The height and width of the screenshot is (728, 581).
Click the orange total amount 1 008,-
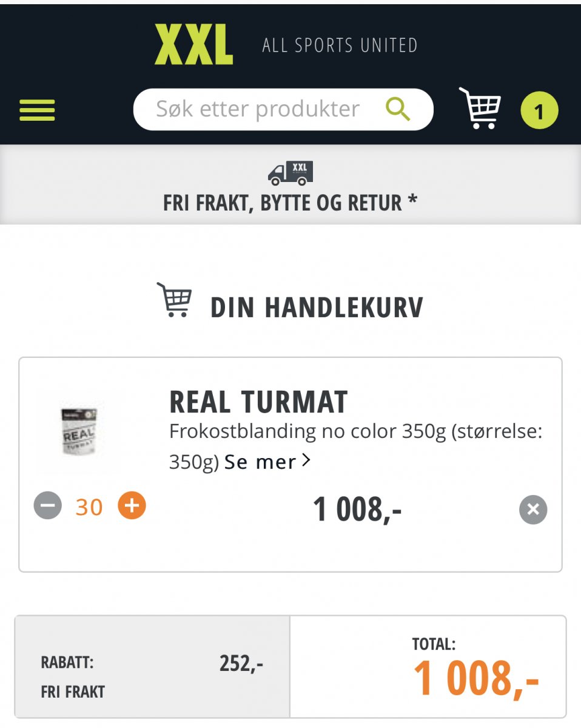tap(475, 678)
